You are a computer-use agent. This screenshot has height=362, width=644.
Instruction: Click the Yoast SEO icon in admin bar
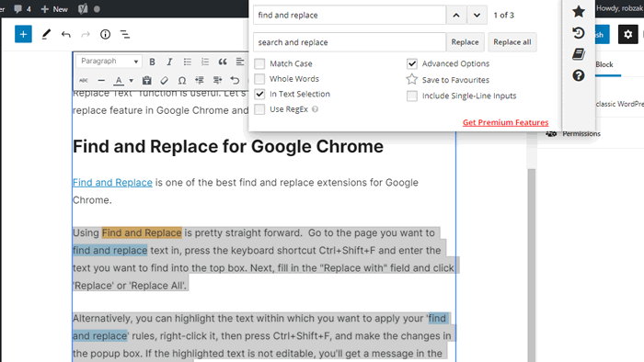pos(83,9)
